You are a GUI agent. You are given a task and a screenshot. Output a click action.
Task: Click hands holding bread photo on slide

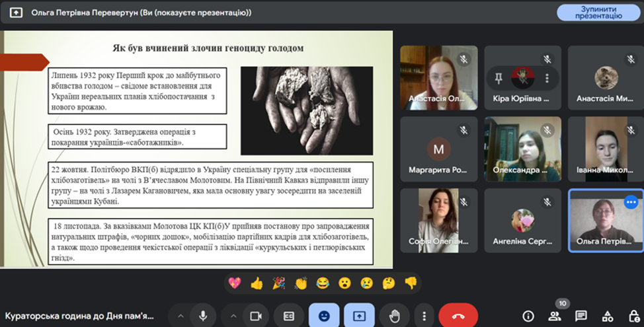(x=307, y=111)
